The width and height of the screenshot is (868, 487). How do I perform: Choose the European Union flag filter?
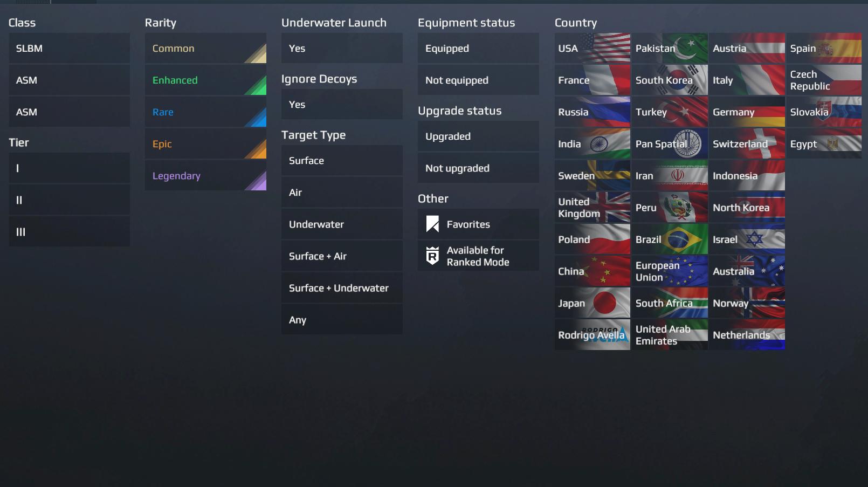pos(670,271)
